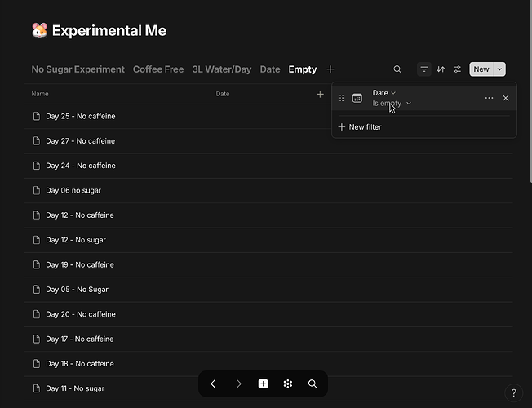Open the bottom bar search icon
532x408 pixels.
tap(313, 384)
